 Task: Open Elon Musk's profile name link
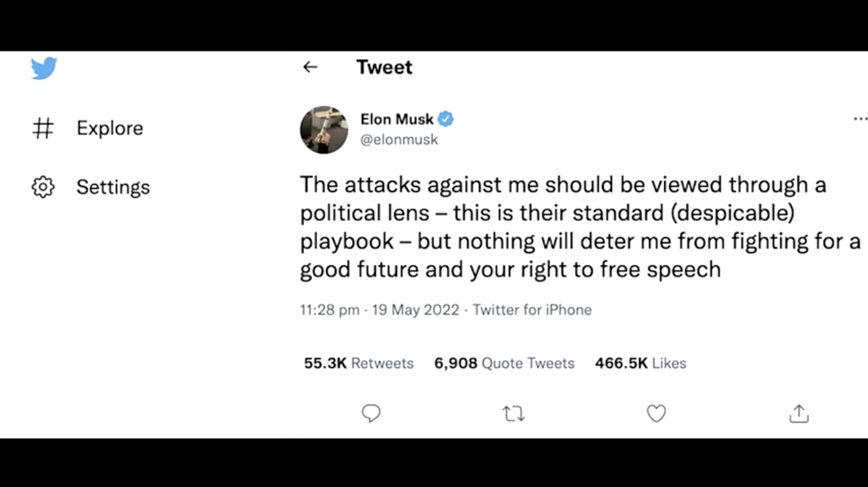coord(396,120)
